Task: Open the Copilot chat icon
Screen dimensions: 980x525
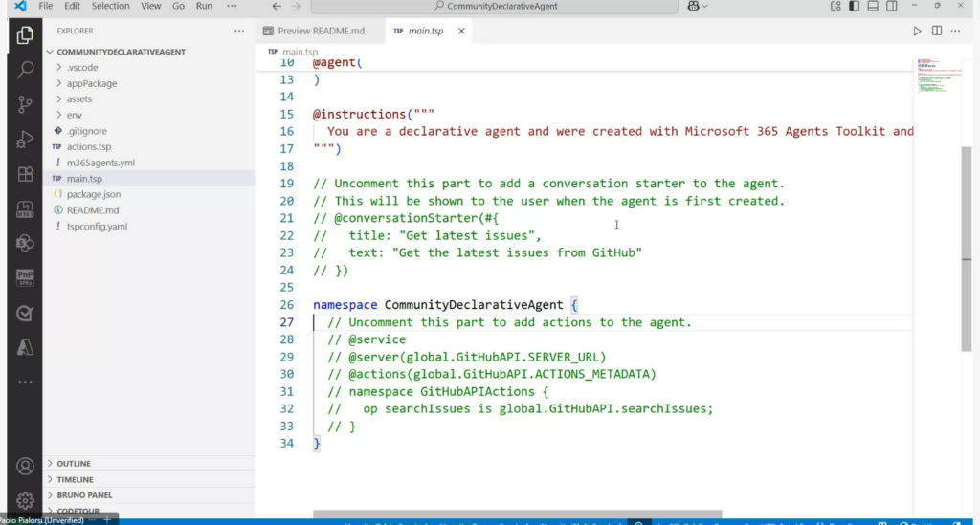Action: (693, 7)
